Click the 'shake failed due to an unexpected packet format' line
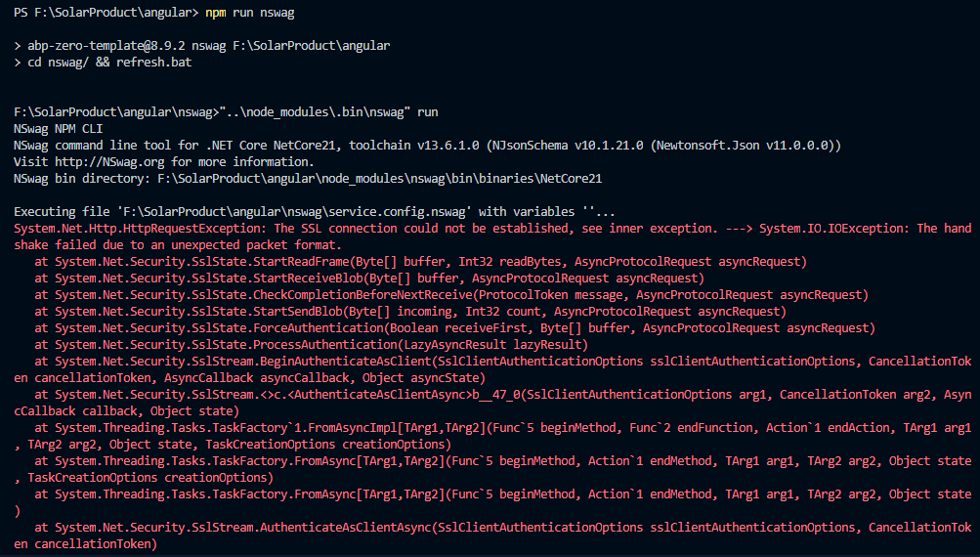The width and height of the screenshot is (980, 557). [x=178, y=245]
